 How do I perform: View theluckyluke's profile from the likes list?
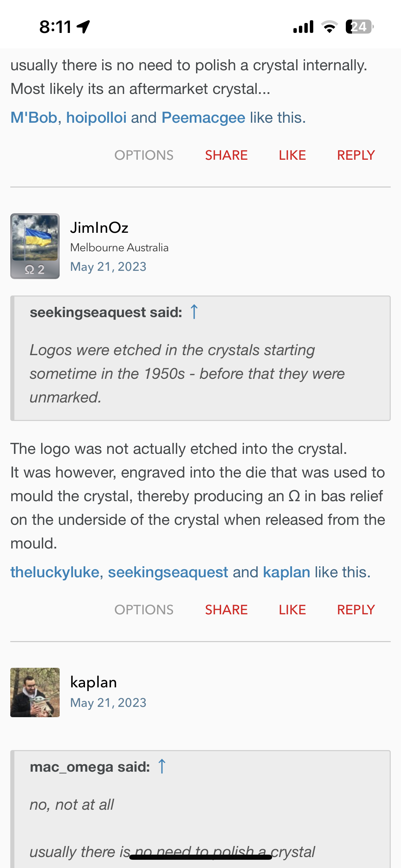55,572
